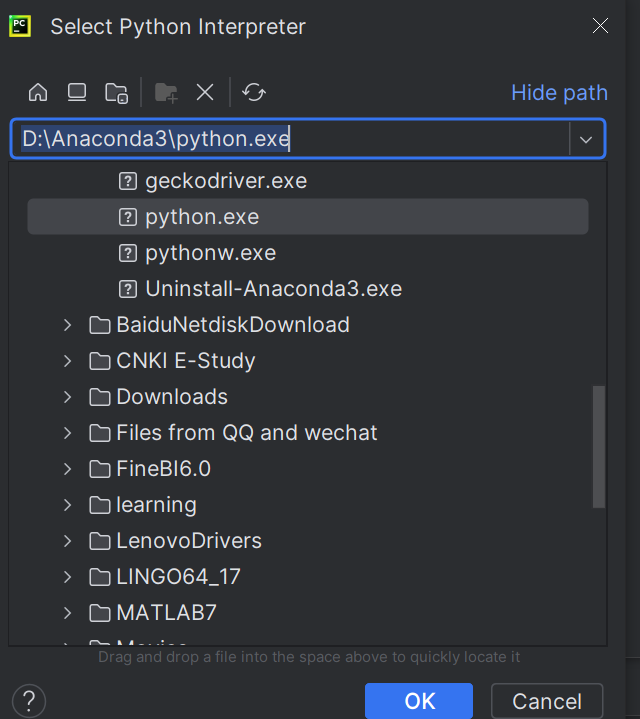The height and width of the screenshot is (719, 640).
Task: Click the Delete (X) toolbar icon
Action: (x=205, y=93)
